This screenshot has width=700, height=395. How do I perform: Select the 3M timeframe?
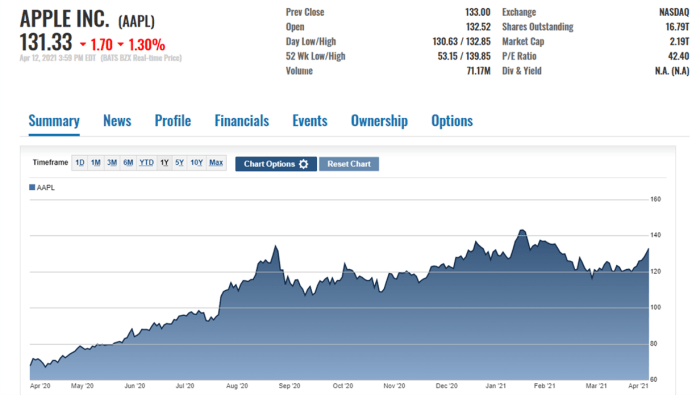pyautogui.click(x=112, y=163)
